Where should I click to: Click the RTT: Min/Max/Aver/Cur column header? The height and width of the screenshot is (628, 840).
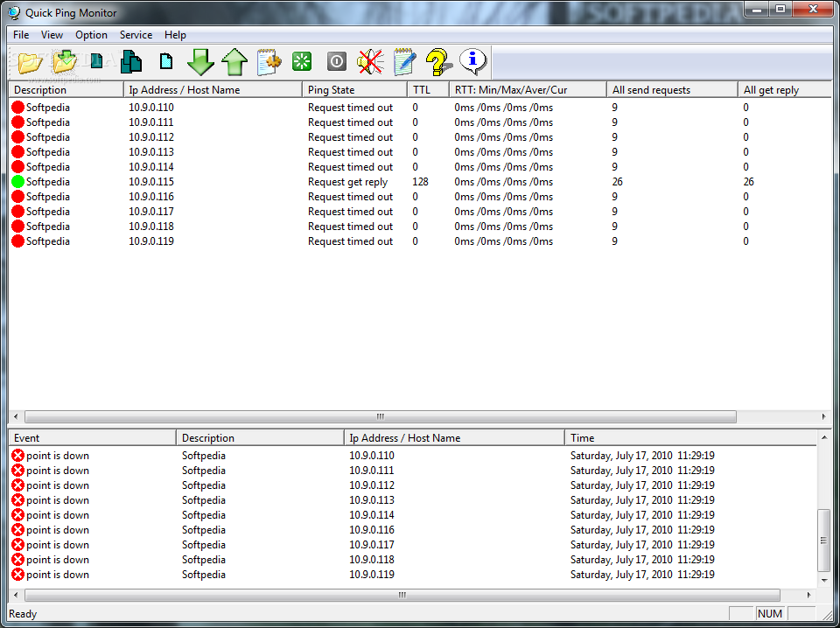(x=528, y=90)
